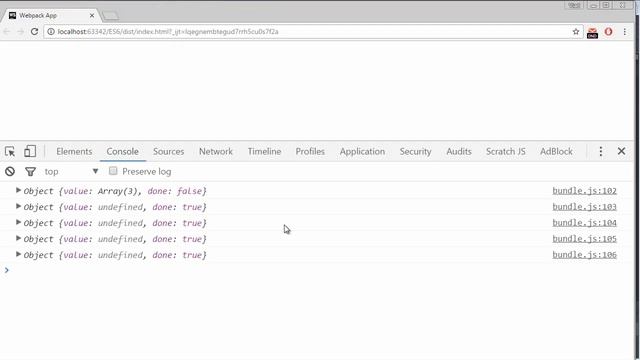640x360 pixels.
Task: Go to the Profiles tab
Action: 310,151
